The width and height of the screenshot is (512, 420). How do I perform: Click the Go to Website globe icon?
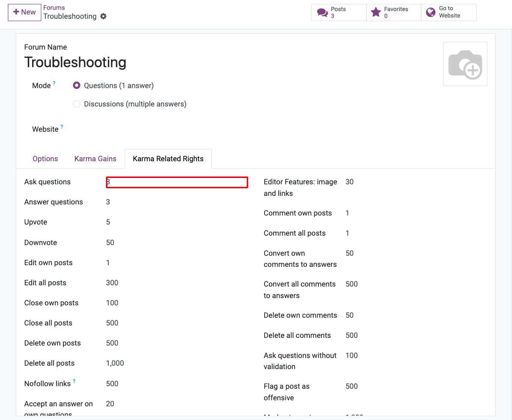tap(431, 12)
